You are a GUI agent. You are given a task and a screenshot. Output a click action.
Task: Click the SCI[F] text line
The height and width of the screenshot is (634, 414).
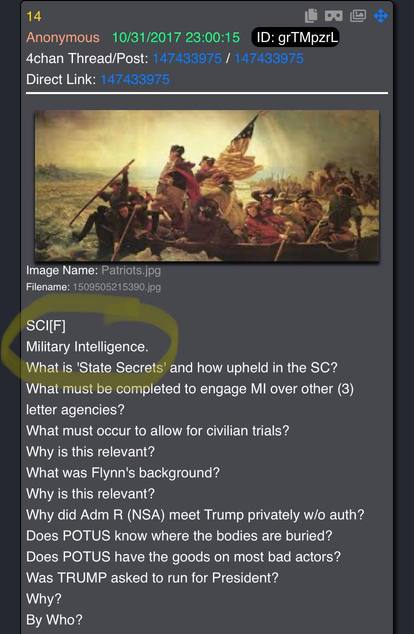(x=46, y=326)
